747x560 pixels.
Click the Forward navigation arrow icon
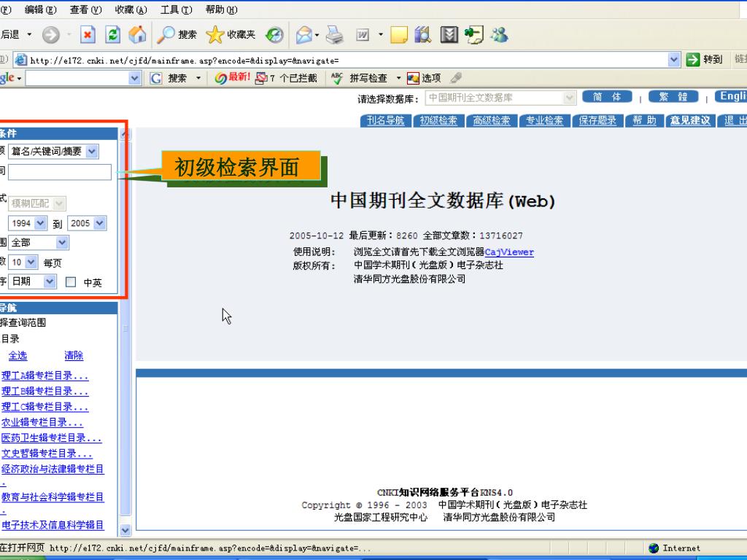coord(51,35)
